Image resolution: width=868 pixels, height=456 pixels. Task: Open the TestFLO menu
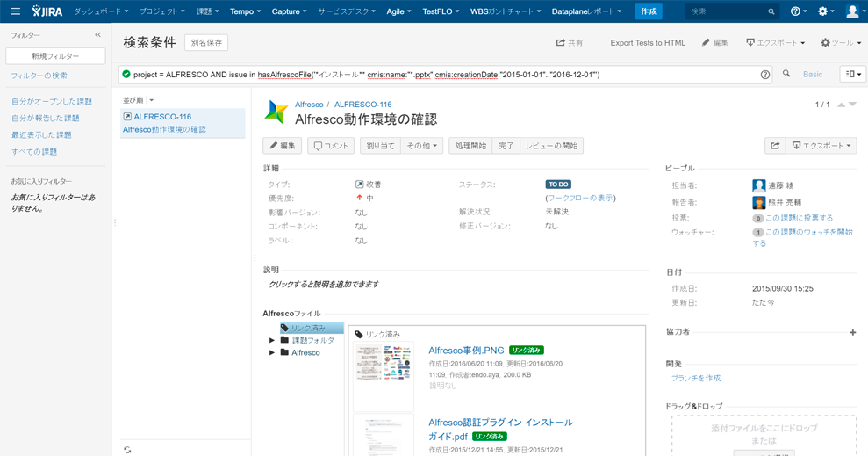(x=441, y=11)
